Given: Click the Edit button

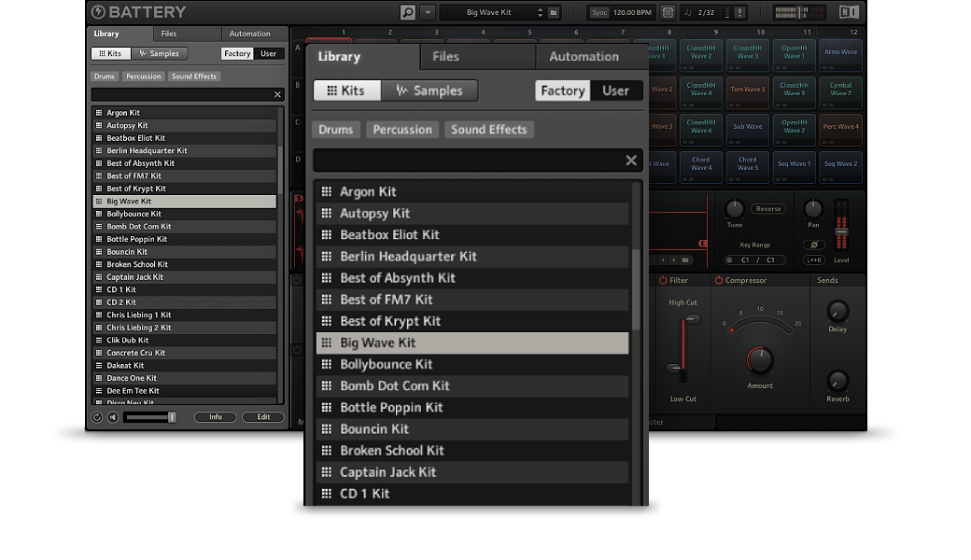Looking at the screenshot, I should [x=263, y=417].
